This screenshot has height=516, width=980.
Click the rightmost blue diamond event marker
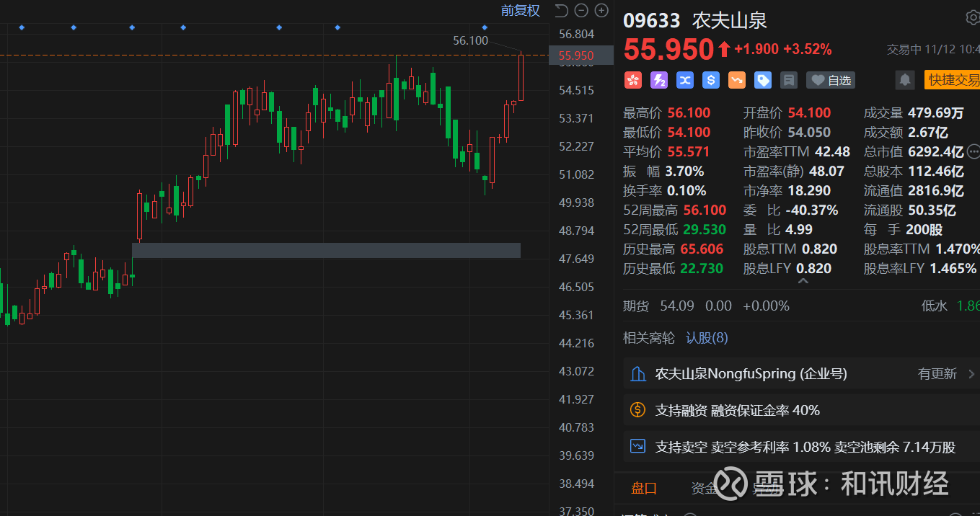tap(485, 27)
